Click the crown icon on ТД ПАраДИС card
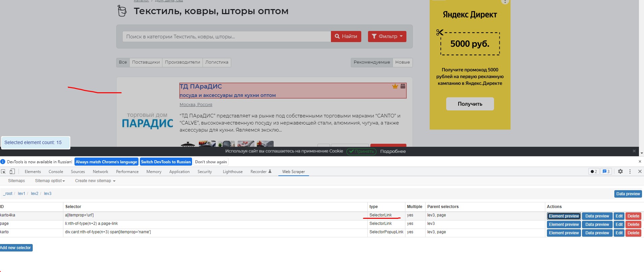Viewport: 644px width, 272px height. click(x=395, y=86)
